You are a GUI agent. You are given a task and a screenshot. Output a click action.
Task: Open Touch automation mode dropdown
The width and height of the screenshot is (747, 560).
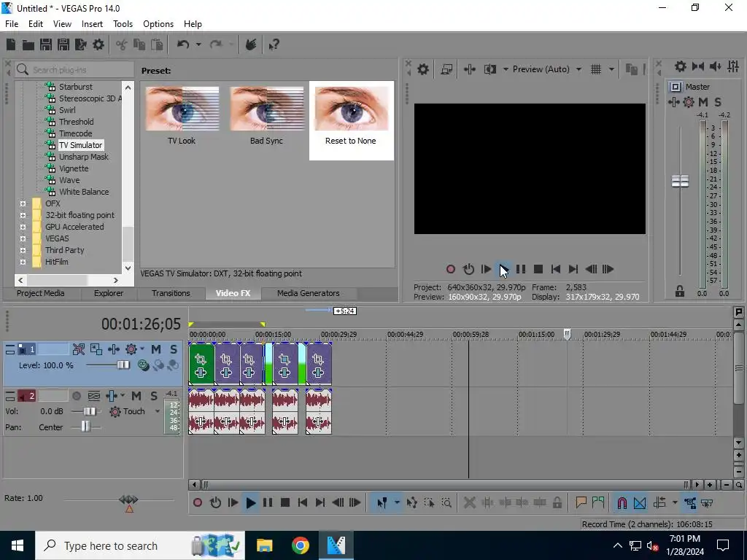[x=158, y=411]
